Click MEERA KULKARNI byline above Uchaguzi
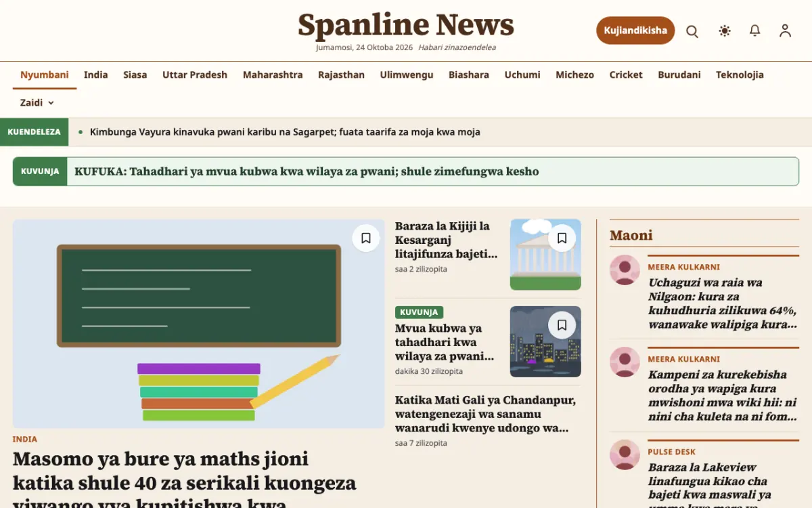 click(684, 268)
